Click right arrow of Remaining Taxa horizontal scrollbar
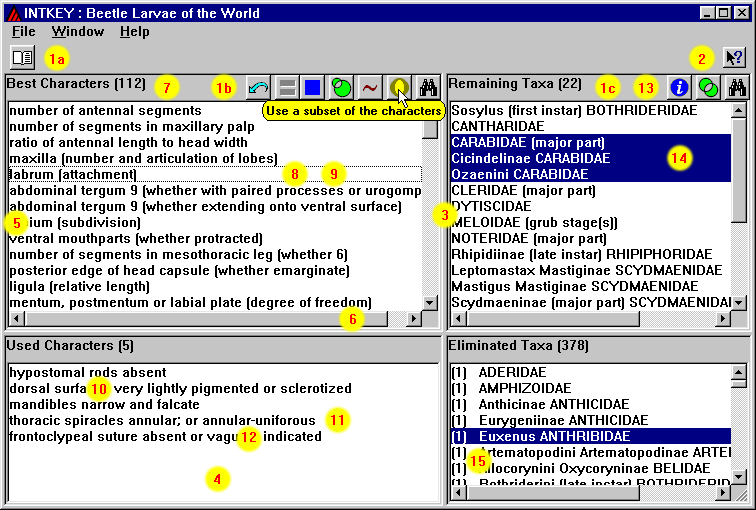Screen dimensions: 756x510 [723, 318]
